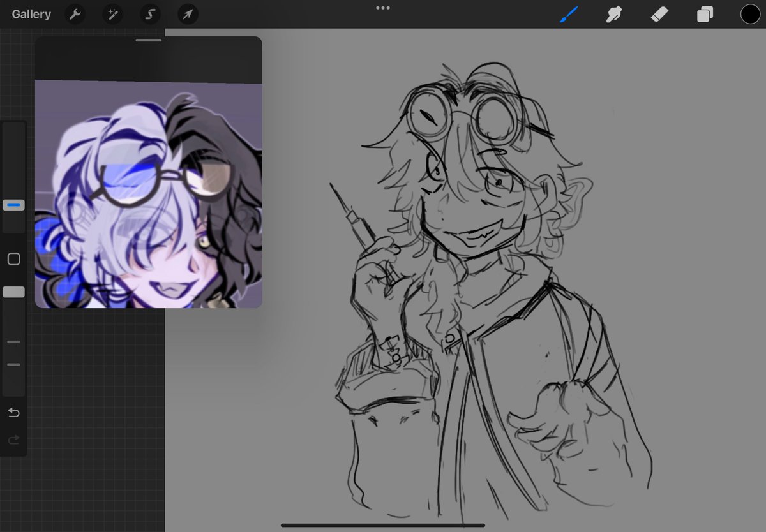
Task: Tap the reference window grab handle
Action: pyautogui.click(x=149, y=40)
